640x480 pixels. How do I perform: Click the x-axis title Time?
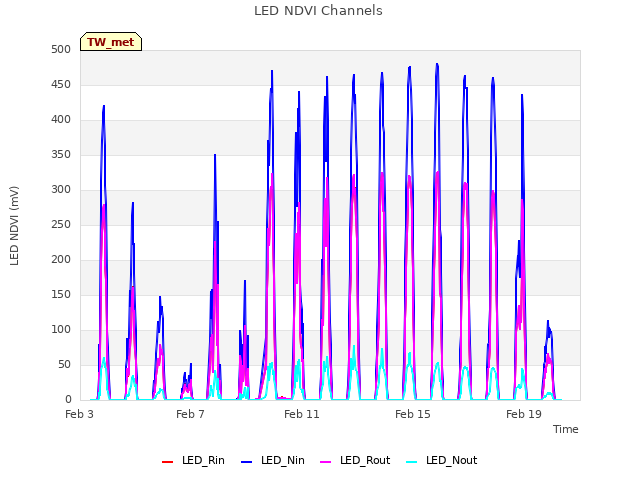point(566,429)
